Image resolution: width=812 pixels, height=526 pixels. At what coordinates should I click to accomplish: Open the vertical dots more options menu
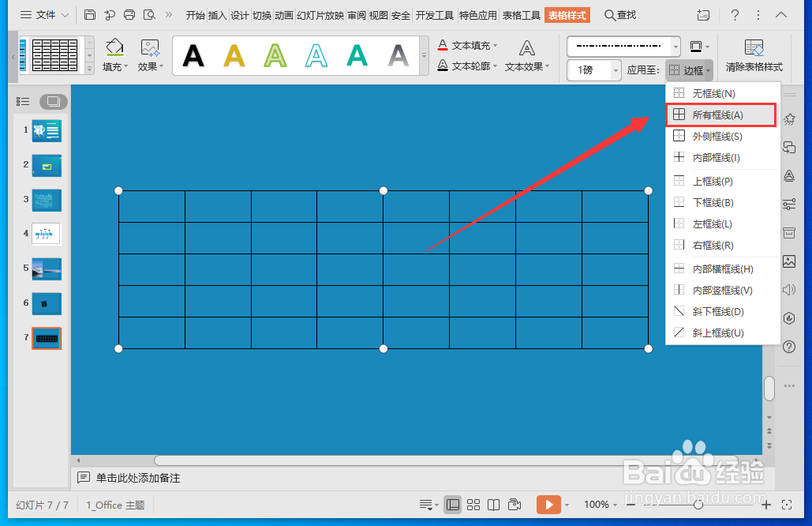[758, 15]
